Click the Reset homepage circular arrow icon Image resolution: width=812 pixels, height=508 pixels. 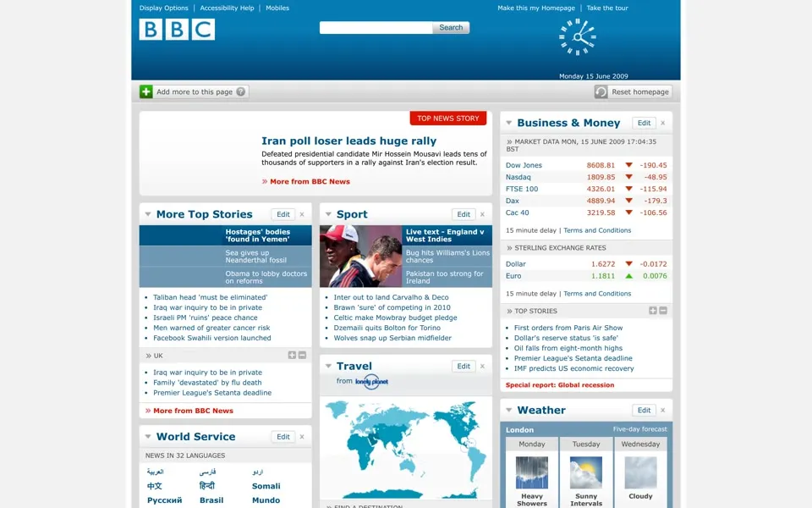pos(601,91)
